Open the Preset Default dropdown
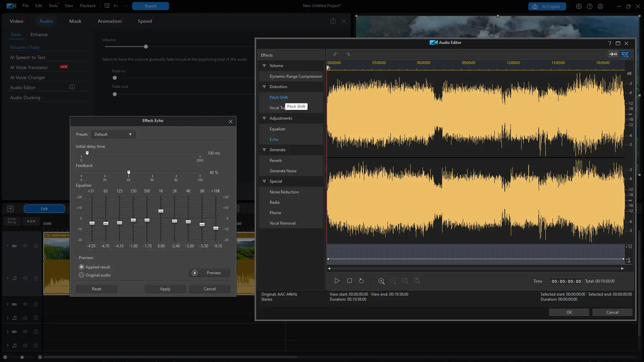The height and width of the screenshot is (362, 644). point(113,134)
